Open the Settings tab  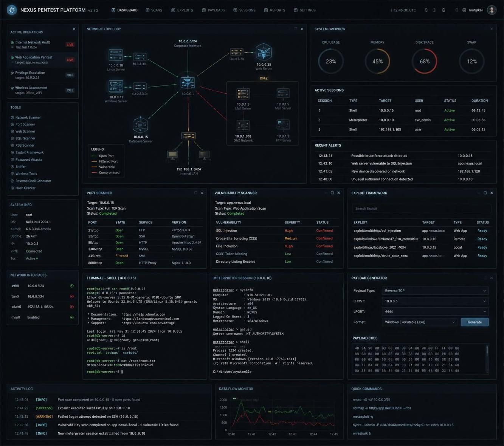(305, 10)
